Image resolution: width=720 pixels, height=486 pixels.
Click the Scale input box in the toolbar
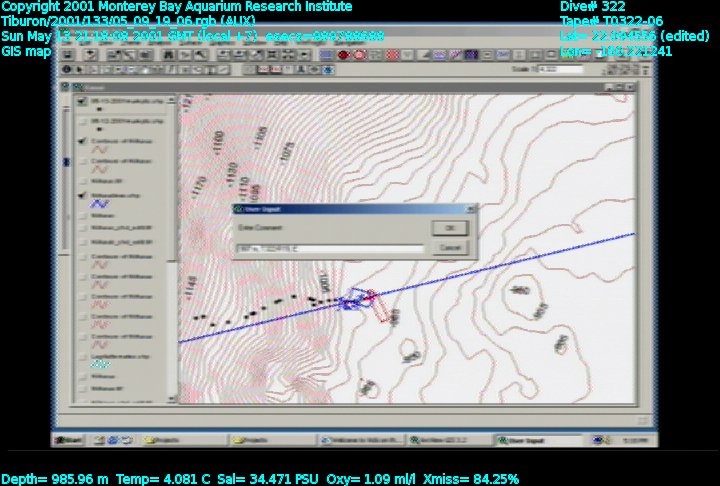[562, 70]
